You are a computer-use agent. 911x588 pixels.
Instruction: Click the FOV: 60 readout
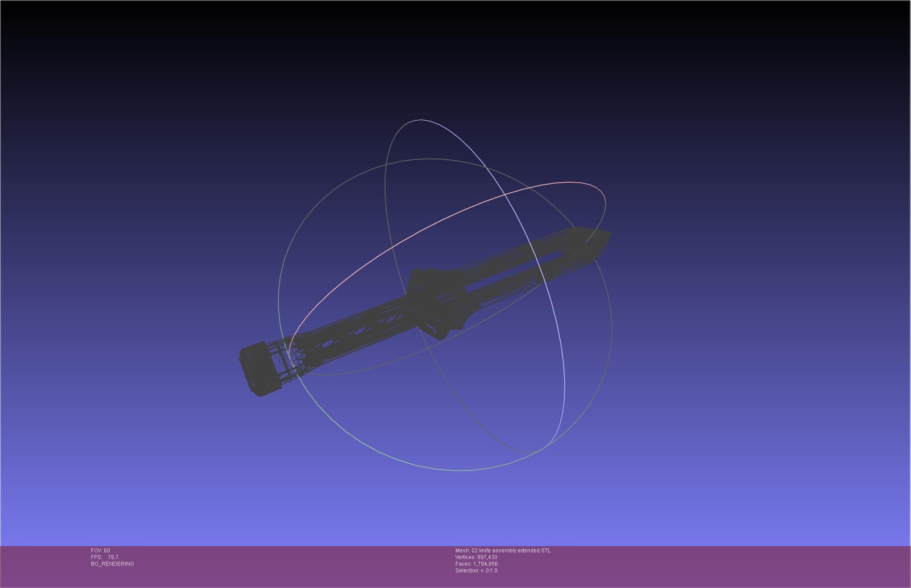click(x=100, y=551)
